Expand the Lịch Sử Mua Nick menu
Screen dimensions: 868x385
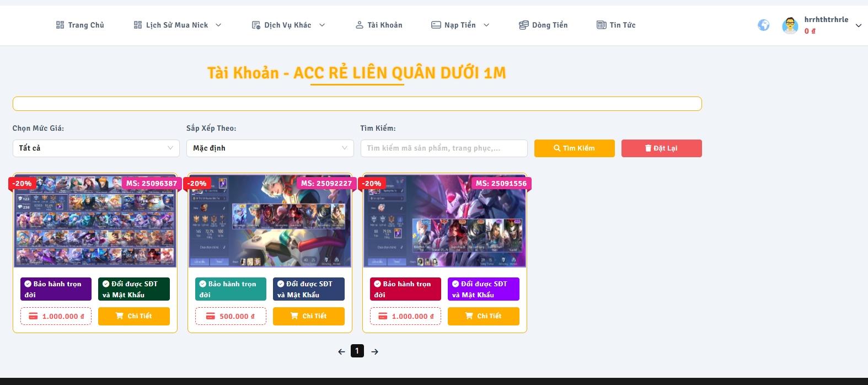click(177, 25)
